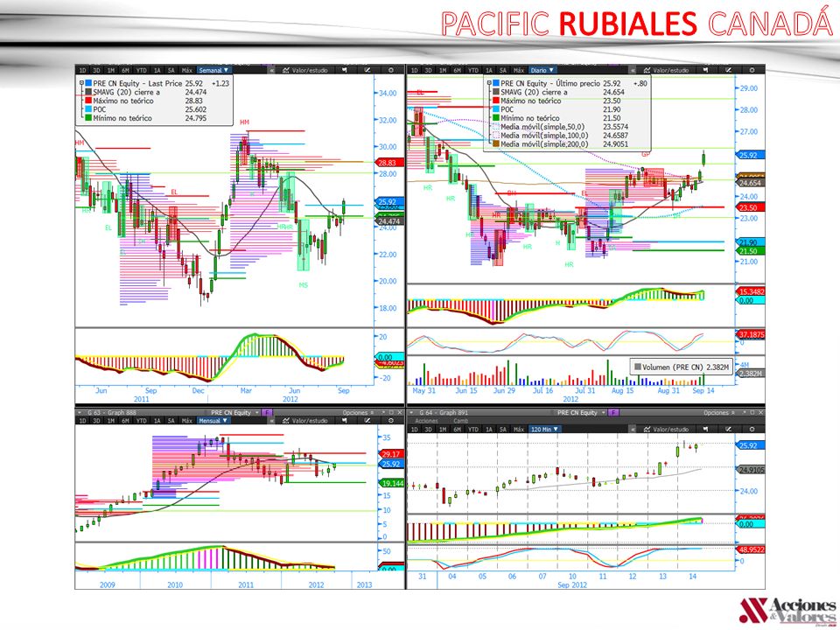This screenshot has width=840, height=630.
Task: Click the 29.17 red price tag on Mensual axis
Action: coord(391,454)
